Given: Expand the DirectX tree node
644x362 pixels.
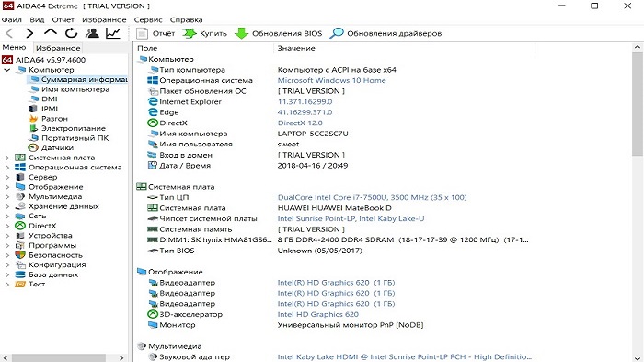Looking at the screenshot, I should [x=6, y=226].
